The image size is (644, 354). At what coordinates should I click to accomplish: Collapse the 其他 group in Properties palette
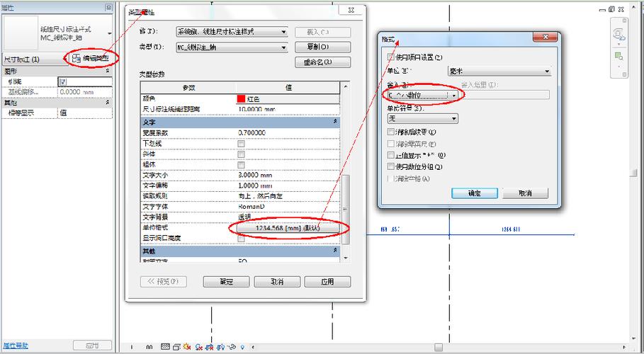[108, 103]
